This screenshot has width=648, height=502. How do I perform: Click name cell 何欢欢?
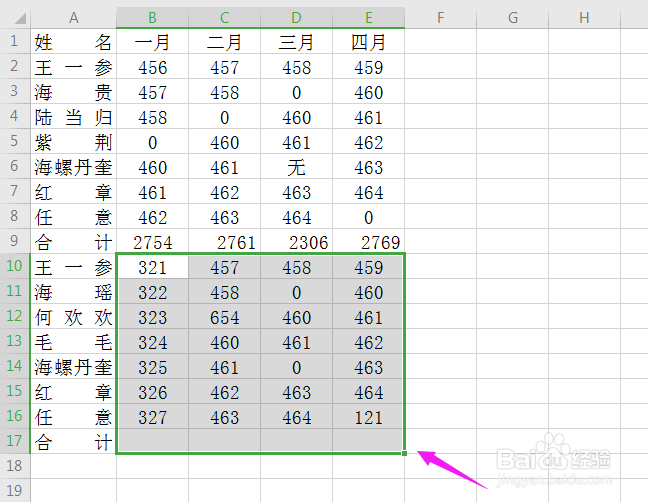click(74, 317)
